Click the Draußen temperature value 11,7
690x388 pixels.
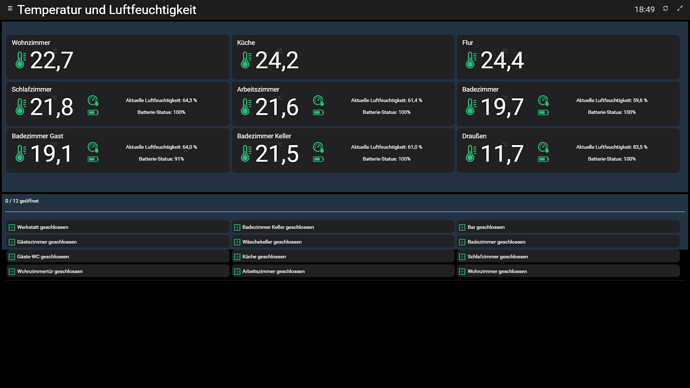point(502,154)
